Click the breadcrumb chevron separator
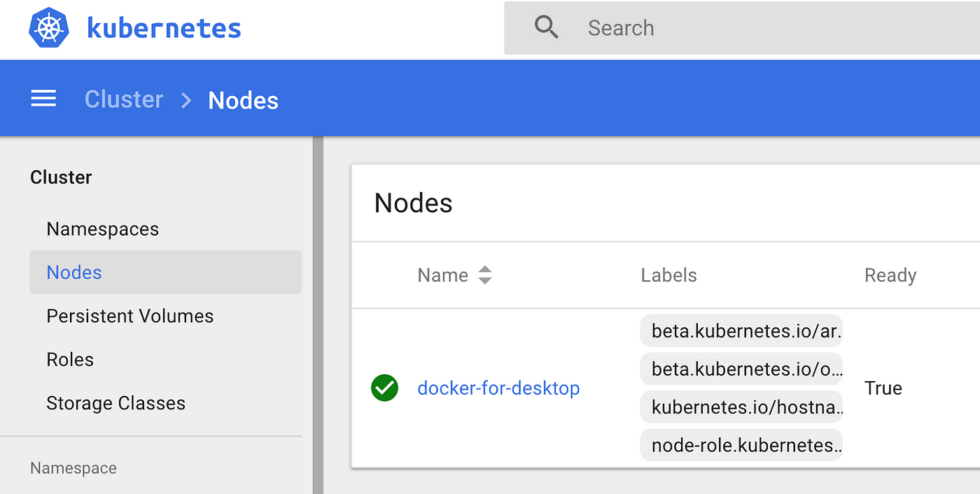980x494 pixels. click(x=186, y=100)
